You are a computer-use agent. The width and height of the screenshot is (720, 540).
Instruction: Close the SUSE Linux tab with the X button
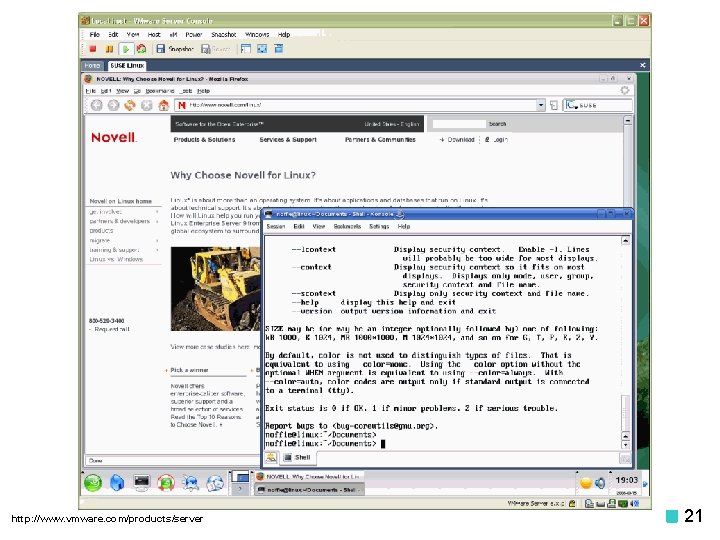click(x=642, y=65)
